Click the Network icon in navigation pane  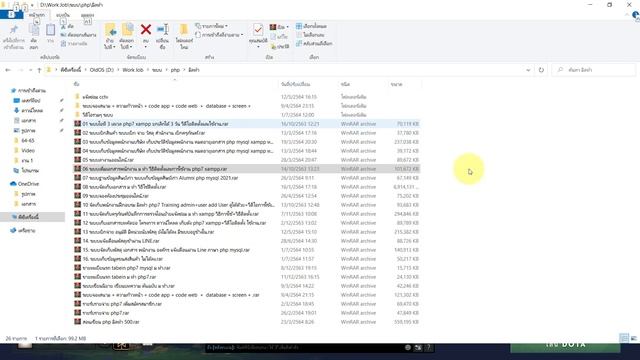[x=13, y=230]
